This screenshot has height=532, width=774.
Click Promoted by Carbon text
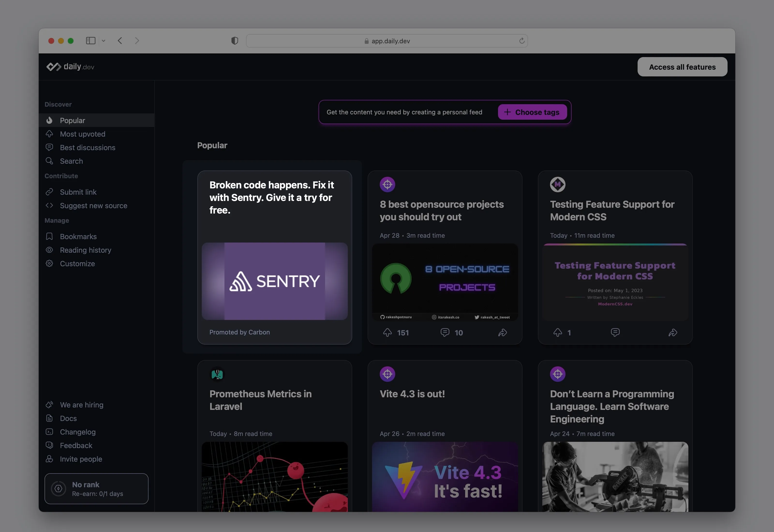click(239, 332)
